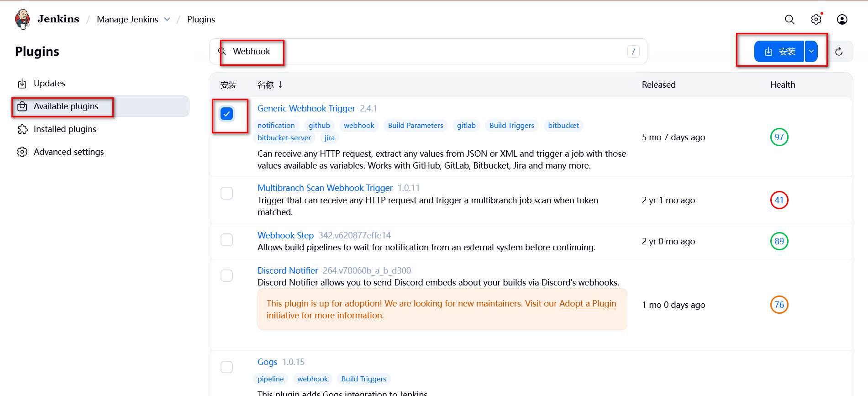868x396 pixels.
Task: Open the Discord Notifier plugin link
Action: coord(288,270)
